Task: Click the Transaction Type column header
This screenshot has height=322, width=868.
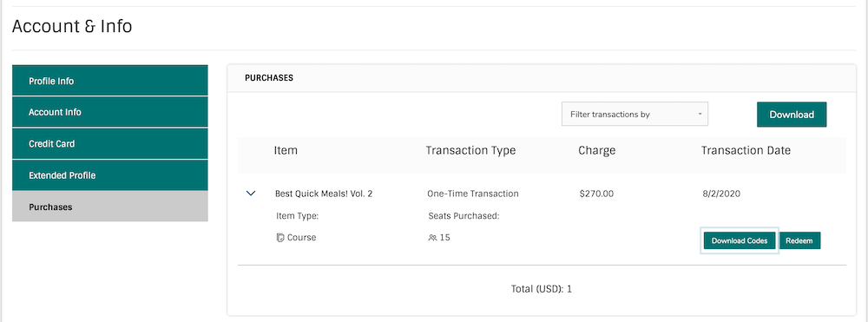Action: (x=470, y=150)
